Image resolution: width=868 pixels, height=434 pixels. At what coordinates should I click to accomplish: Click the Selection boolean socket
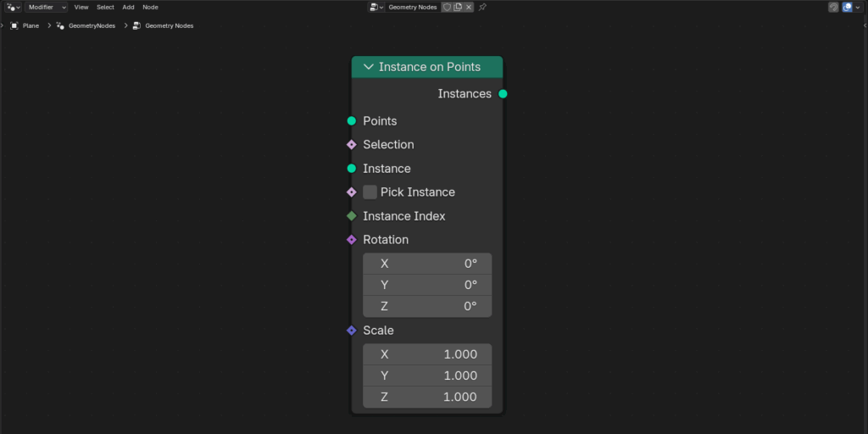pyautogui.click(x=352, y=144)
